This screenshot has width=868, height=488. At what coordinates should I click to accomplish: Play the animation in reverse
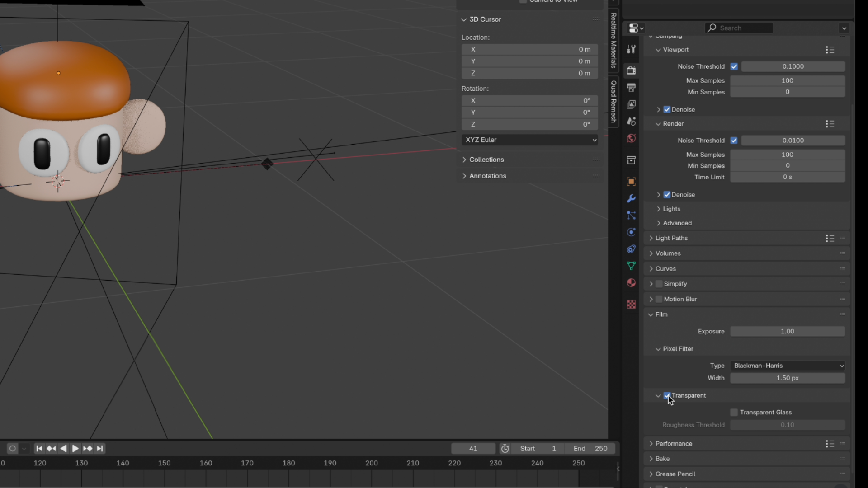click(63, 449)
